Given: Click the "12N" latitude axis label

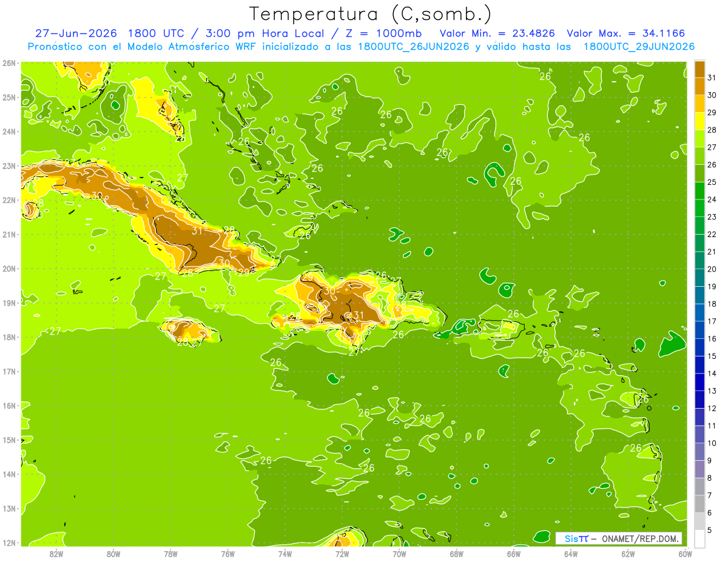Looking at the screenshot, I should 9,543.
